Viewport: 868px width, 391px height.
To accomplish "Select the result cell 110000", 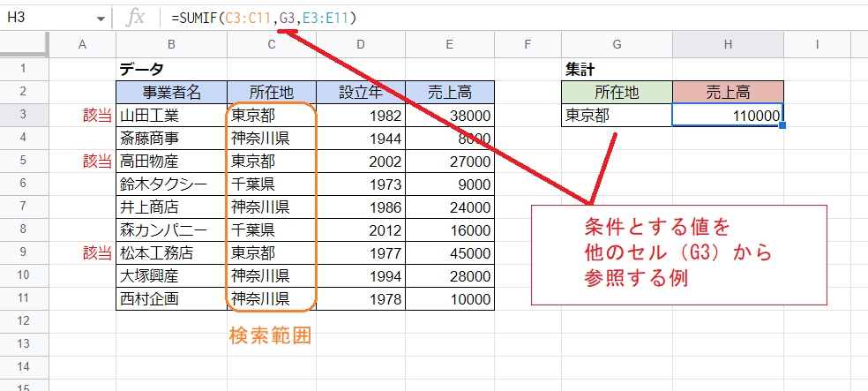I will tap(728, 116).
